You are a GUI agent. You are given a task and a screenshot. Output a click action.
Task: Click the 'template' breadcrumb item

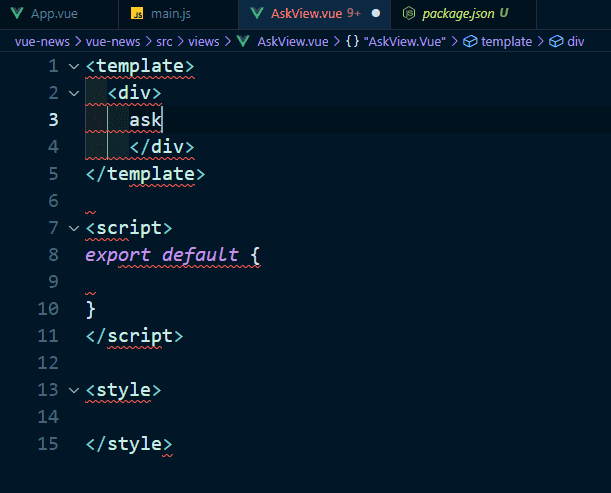[x=508, y=42]
